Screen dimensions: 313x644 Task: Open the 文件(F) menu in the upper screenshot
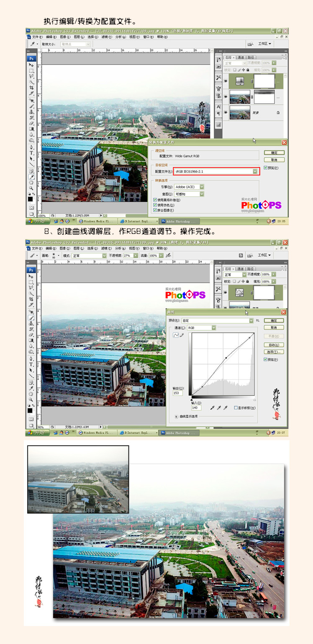click(37, 37)
